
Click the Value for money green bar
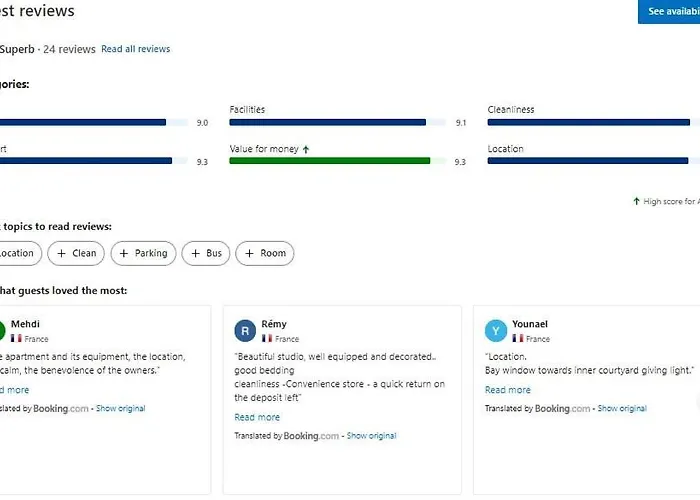point(330,160)
